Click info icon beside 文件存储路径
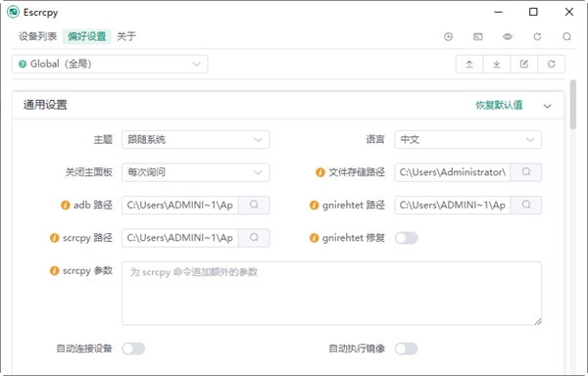Viewport: 588px width, 376px height. click(x=319, y=172)
